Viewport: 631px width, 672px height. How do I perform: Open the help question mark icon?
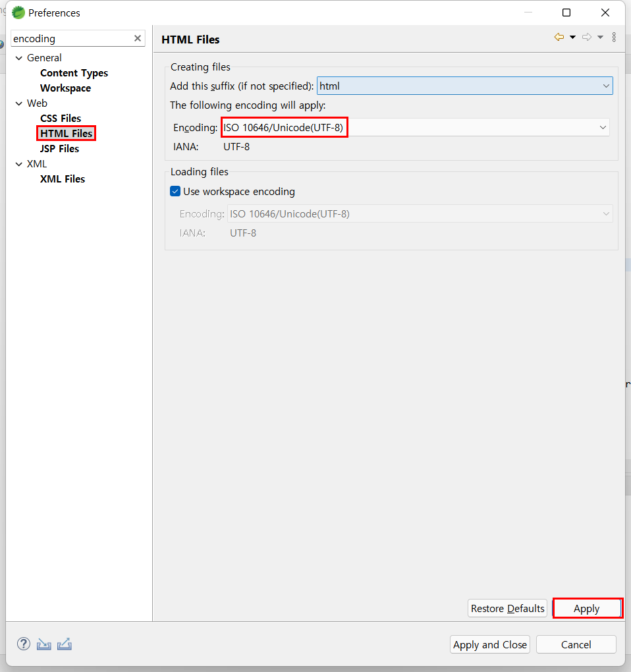pos(24,644)
